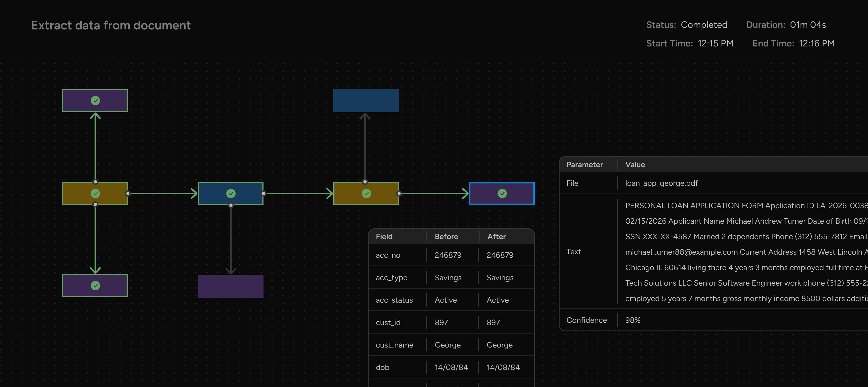Select the disconnected dark blue node at the top
Image resolution: width=868 pixels, height=387 pixels.
coord(366,100)
